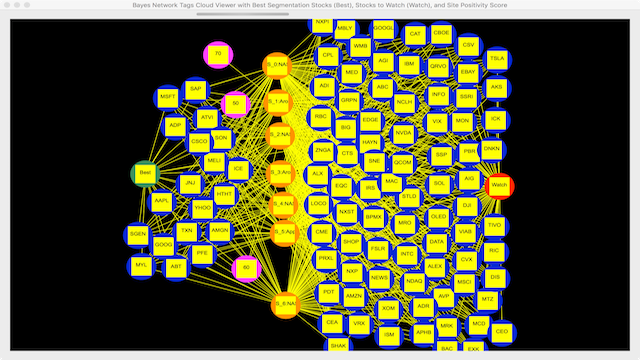Select the MYL stock node
The image size is (640, 360).
pos(141,266)
